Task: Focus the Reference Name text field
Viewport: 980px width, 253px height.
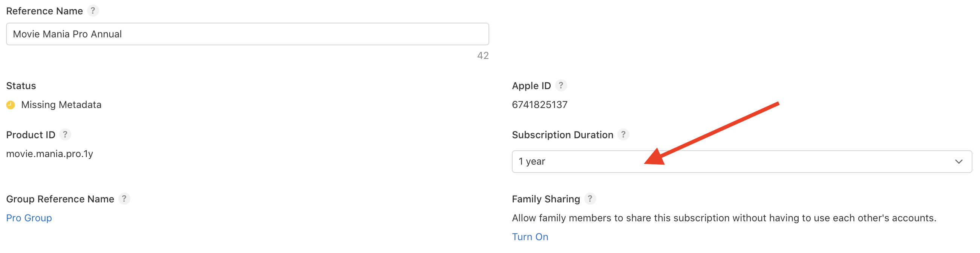Action: pos(247,34)
